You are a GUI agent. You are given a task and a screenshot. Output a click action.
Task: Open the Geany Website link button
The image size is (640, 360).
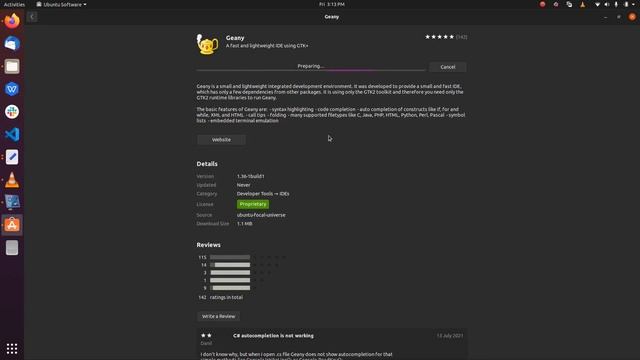coord(221,140)
